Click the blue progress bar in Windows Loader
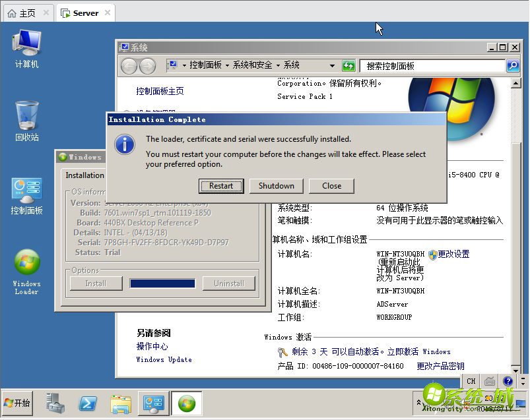 (162, 283)
